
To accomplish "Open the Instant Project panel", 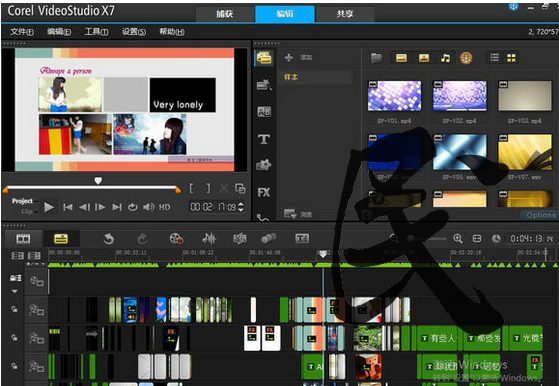I will pyautogui.click(x=264, y=84).
